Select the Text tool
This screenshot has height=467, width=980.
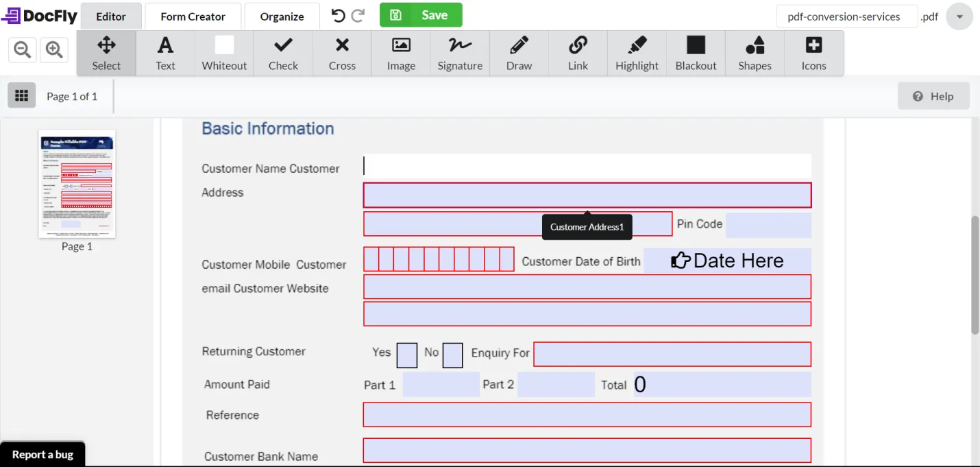coord(165,53)
